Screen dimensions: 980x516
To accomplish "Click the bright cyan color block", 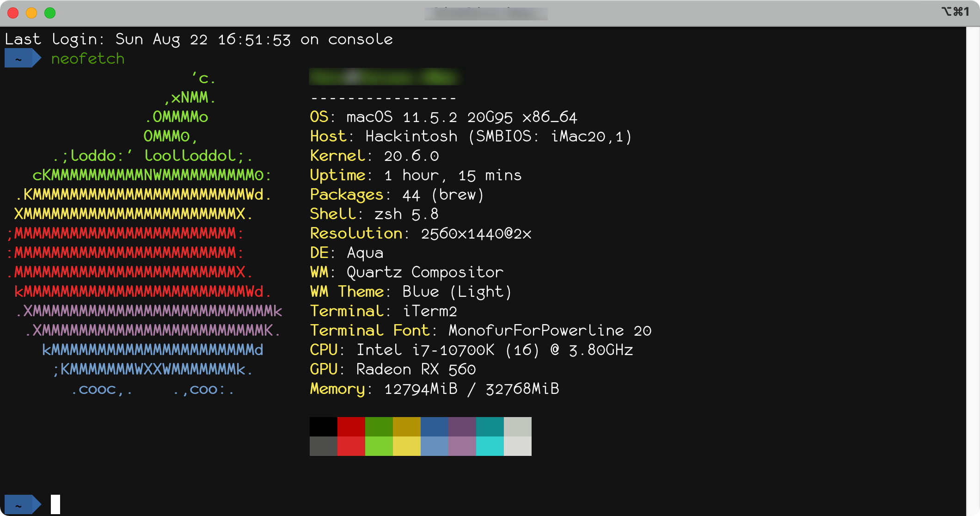I will [x=490, y=446].
